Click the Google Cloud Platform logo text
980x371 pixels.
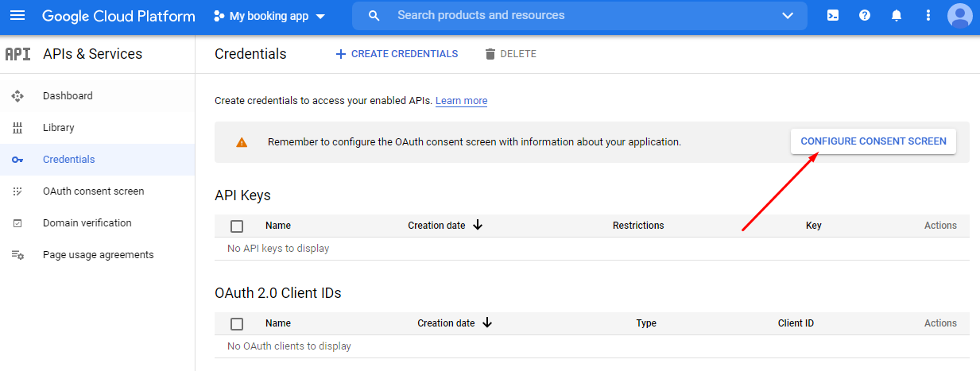tap(118, 16)
